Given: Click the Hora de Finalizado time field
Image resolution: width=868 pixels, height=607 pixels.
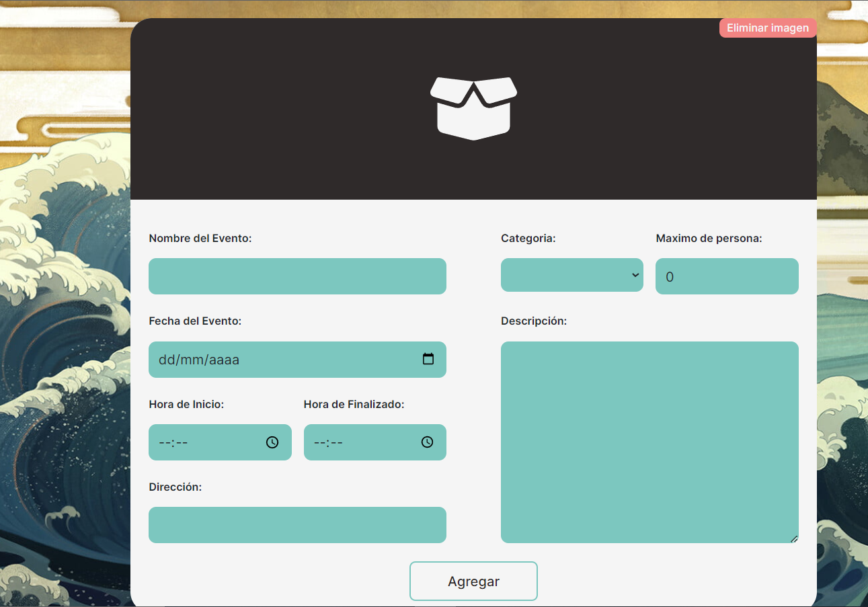Looking at the screenshot, I should [375, 442].
